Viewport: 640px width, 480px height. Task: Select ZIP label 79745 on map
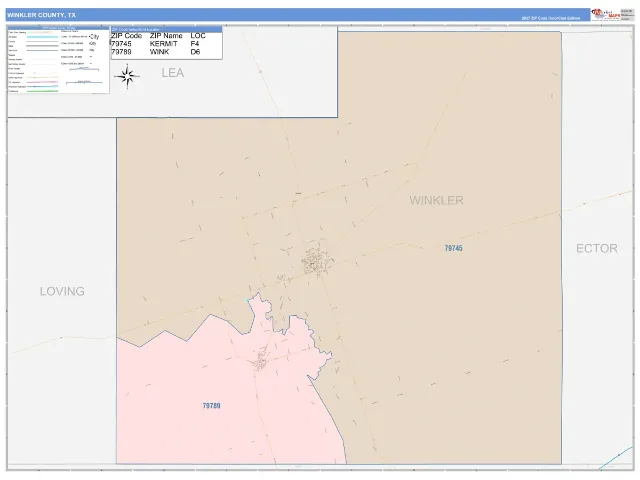(x=453, y=248)
